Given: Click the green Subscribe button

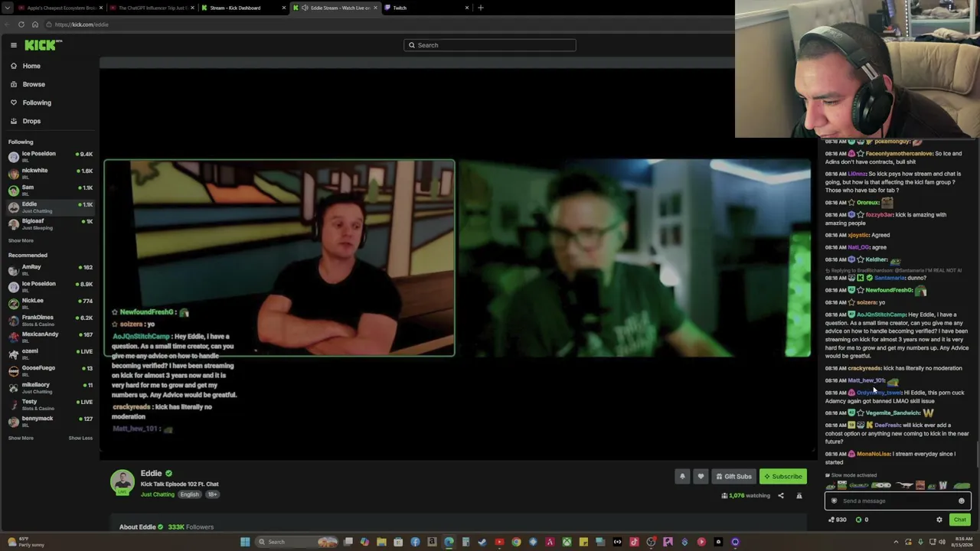Looking at the screenshot, I should click(x=783, y=476).
